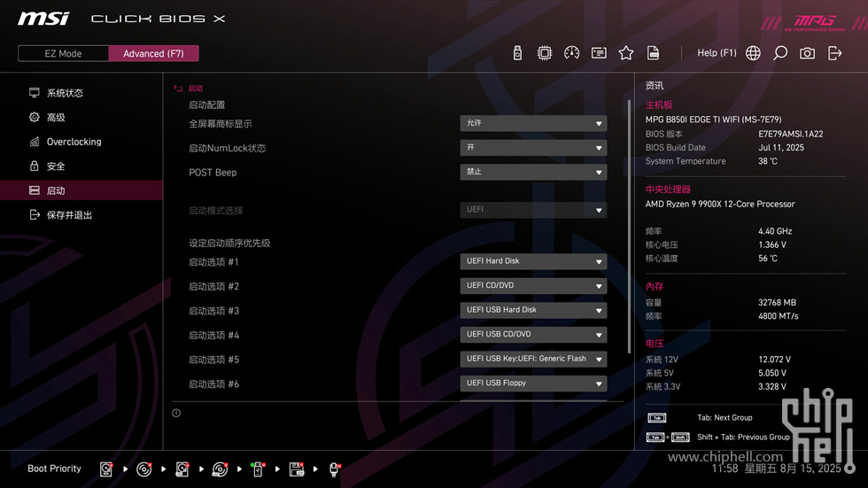
Task: Select network cable icon in Boot Priority
Action: pos(335,469)
